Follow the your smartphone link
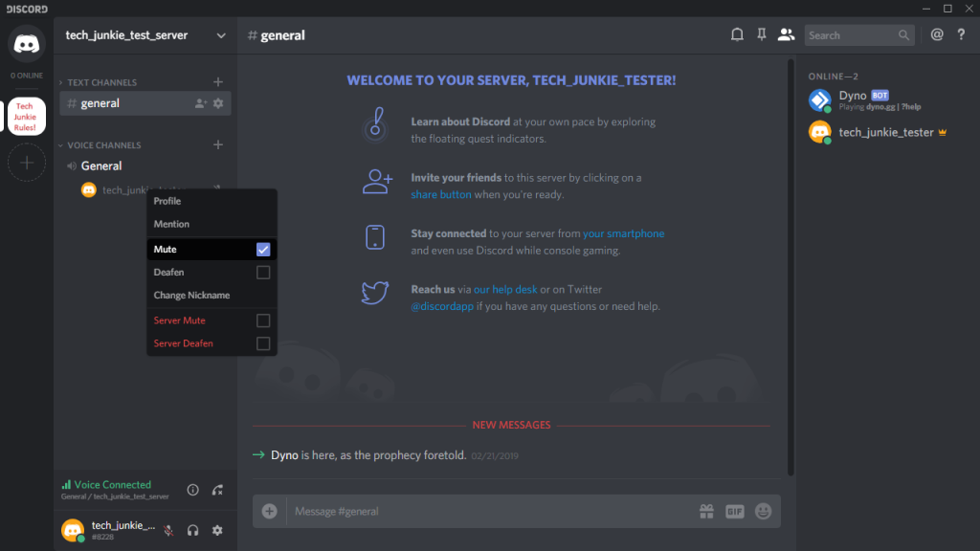 [623, 233]
